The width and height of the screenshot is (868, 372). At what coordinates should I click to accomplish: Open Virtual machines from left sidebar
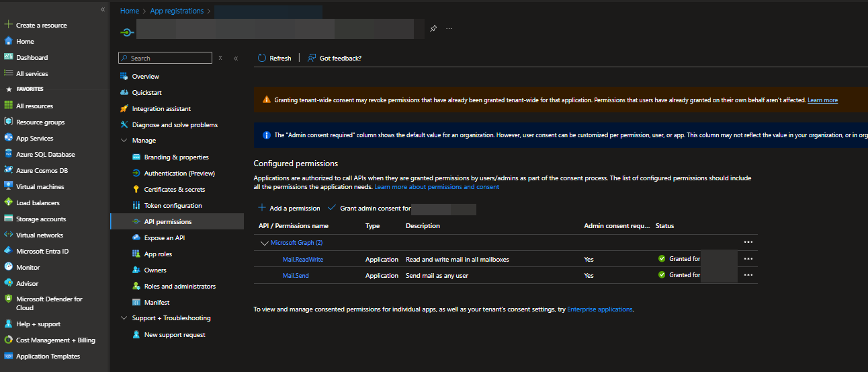[40, 187]
